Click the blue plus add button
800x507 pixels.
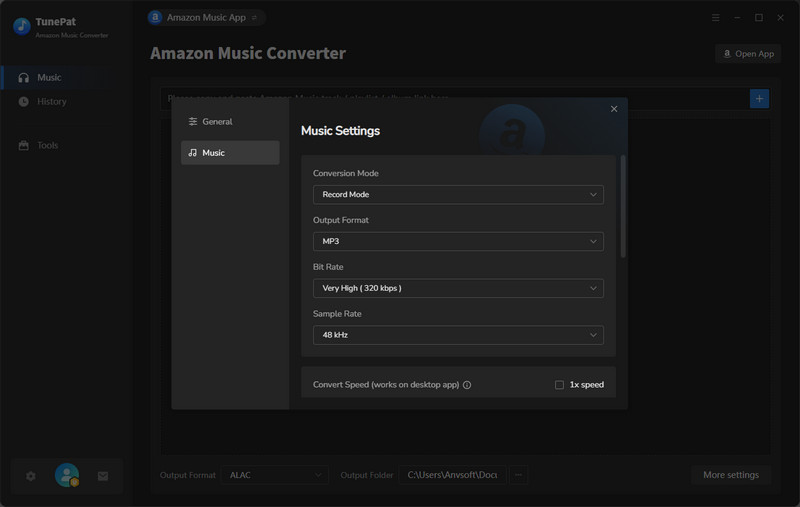pyautogui.click(x=759, y=98)
